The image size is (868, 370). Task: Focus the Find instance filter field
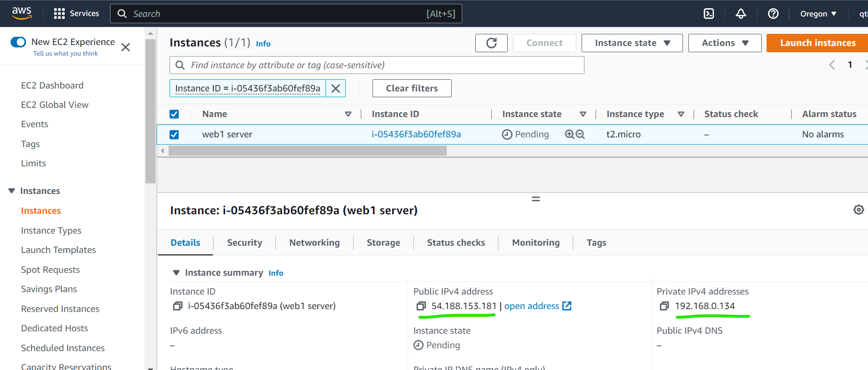click(x=377, y=65)
